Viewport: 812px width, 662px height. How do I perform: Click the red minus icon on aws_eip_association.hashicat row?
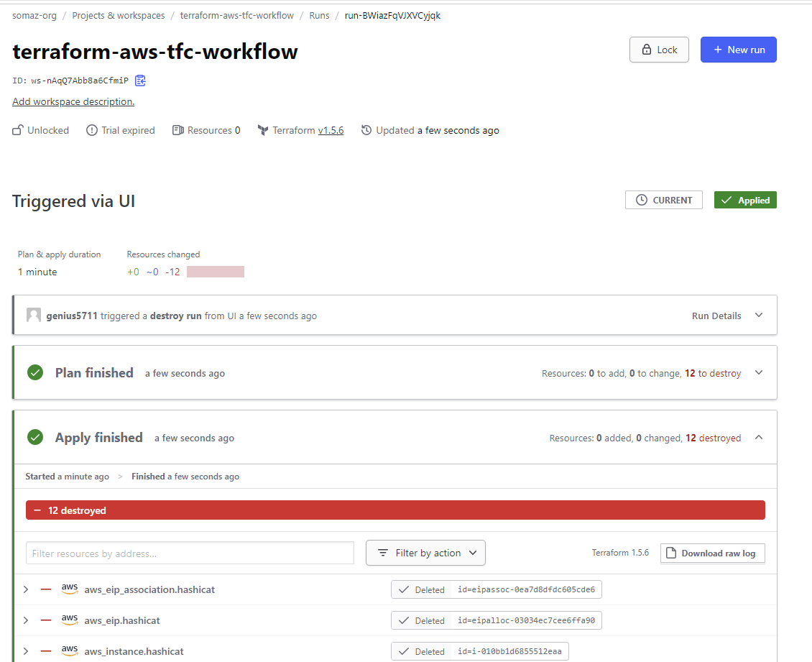coord(46,589)
